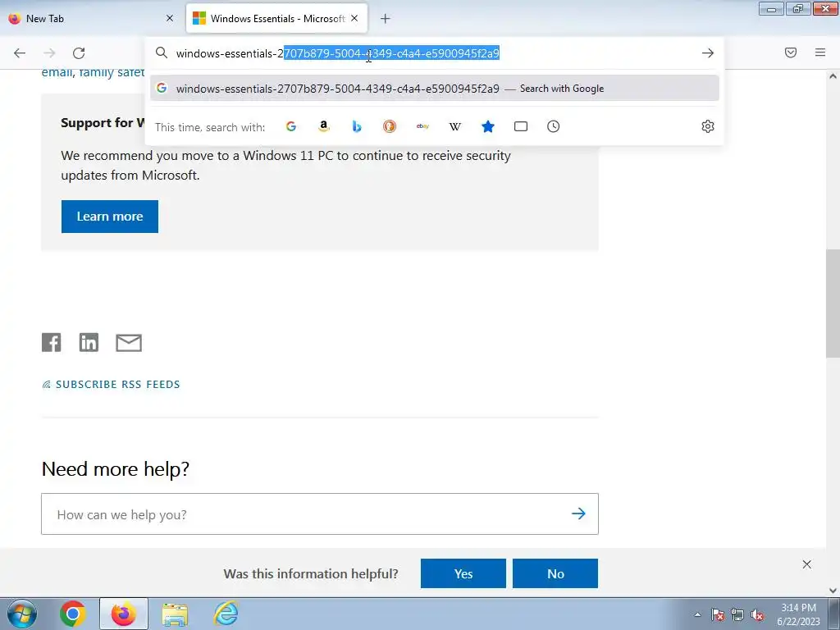
Task: Click the 'Need more help?' heading
Action: click(x=116, y=468)
